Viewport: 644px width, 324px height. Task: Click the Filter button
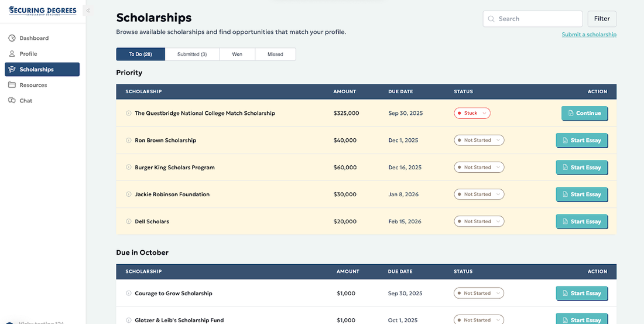tap(602, 19)
